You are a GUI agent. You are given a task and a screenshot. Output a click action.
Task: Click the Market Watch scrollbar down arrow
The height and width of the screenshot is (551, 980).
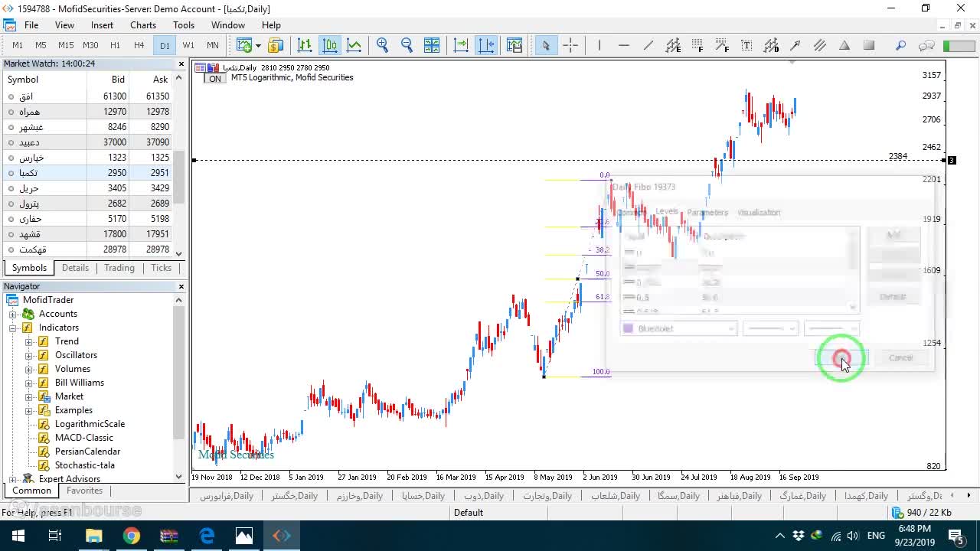tap(179, 253)
